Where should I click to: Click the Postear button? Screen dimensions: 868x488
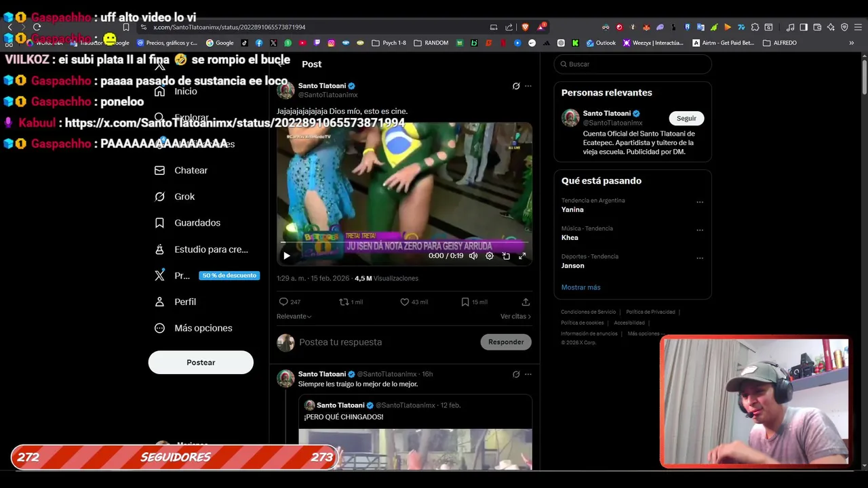pyautogui.click(x=201, y=363)
